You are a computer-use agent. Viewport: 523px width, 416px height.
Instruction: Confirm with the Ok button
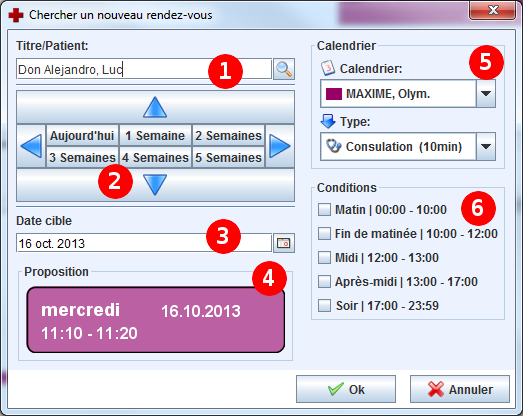(346, 389)
